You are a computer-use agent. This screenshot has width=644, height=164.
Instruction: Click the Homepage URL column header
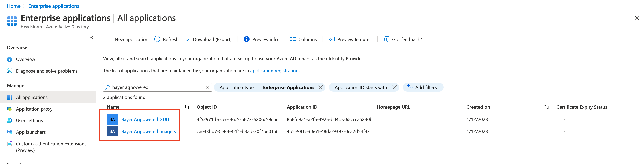[x=393, y=107]
